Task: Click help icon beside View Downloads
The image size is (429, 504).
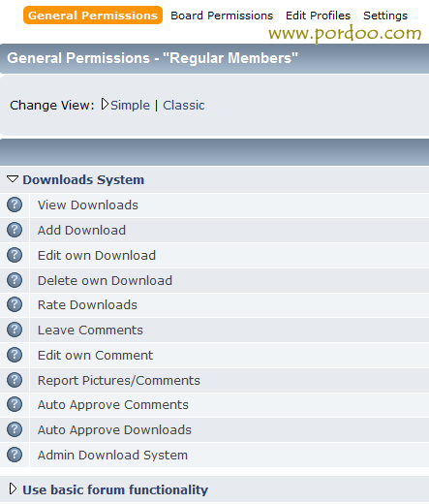Action: 15,205
